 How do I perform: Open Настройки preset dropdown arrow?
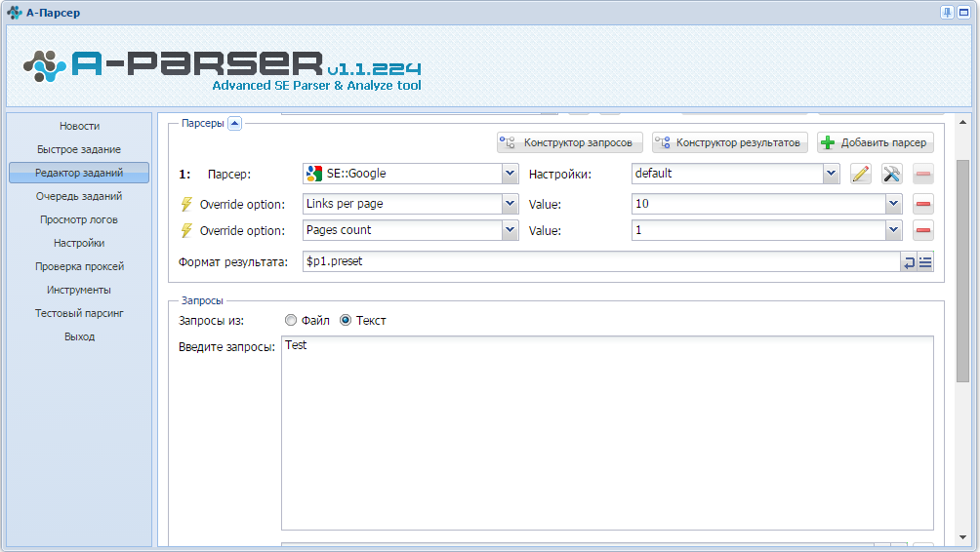[831, 174]
